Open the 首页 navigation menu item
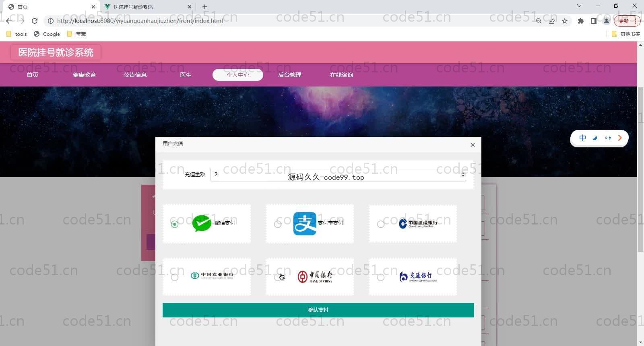Image resolution: width=644 pixels, height=346 pixels. 33,75
